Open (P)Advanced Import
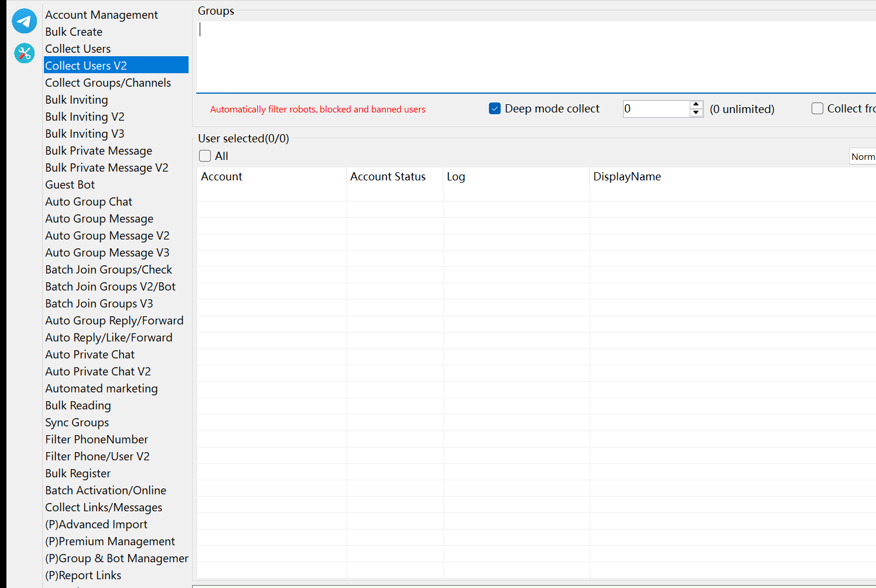 coord(96,524)
